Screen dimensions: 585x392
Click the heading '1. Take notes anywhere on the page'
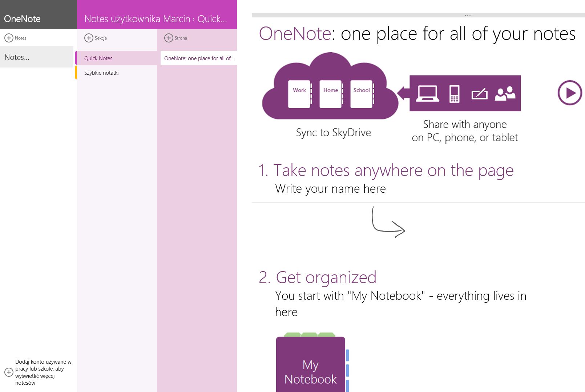tap(386, 171)
